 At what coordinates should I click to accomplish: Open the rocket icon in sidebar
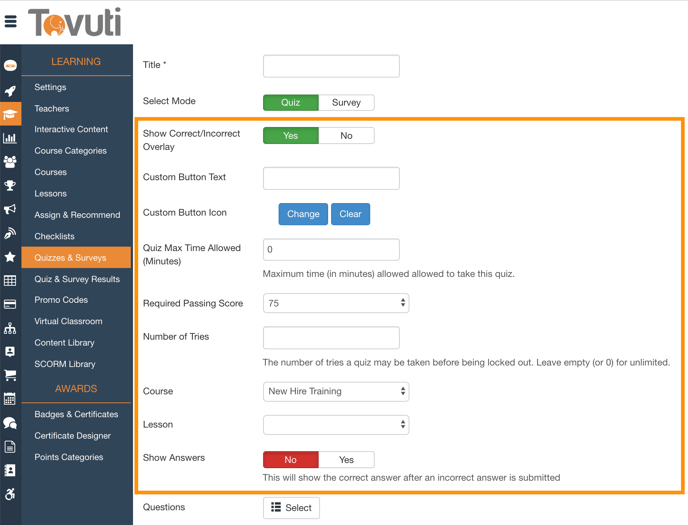pos(10,91)
